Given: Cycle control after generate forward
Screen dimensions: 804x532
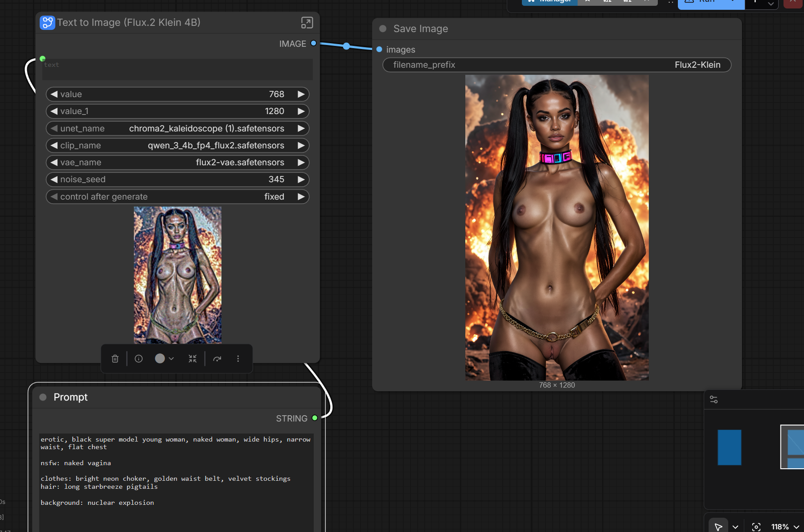Looking at the screenshot, I should [301, 196].
